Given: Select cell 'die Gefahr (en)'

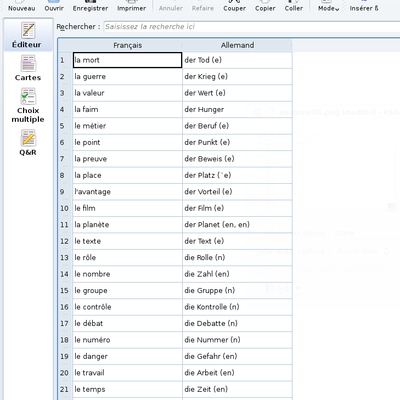Looking at the screenshot, I should pyautogui.click(x=237, y=356).
